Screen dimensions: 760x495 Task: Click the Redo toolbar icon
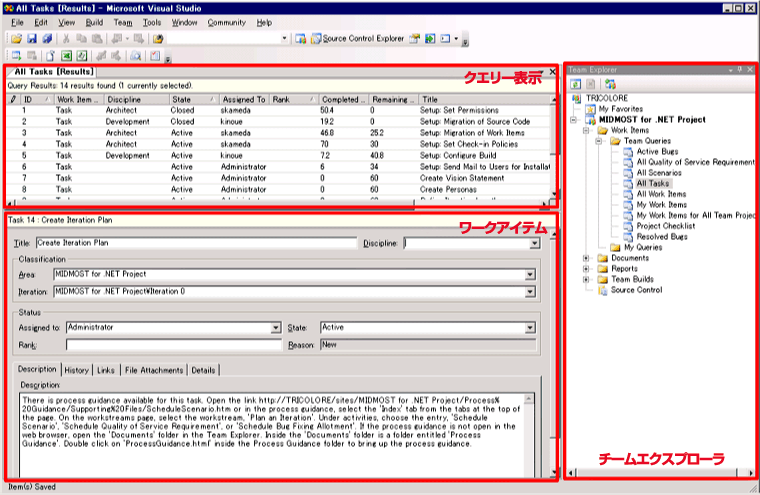point(139,39)
